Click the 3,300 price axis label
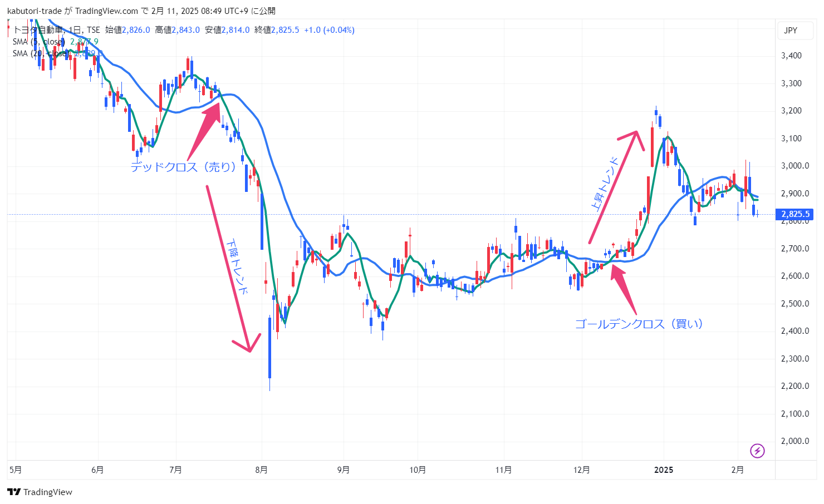The height and width of the screenshot is (504, 824). 791,83
